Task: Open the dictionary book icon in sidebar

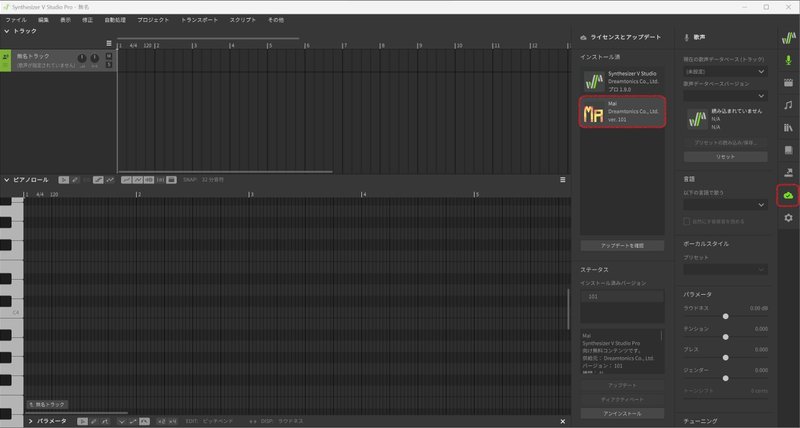Action: (788, 150)
